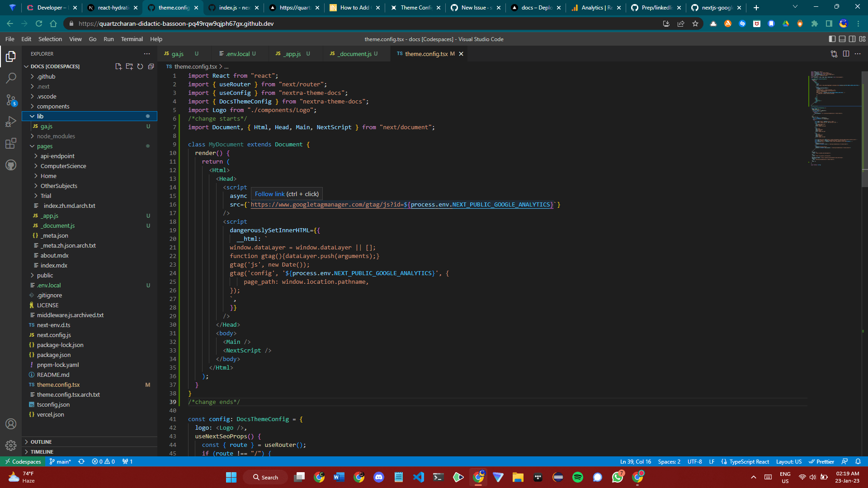Expand the OUTLINE section
The height and width of the screenshot is (488, 868).
tap(41, 442)
